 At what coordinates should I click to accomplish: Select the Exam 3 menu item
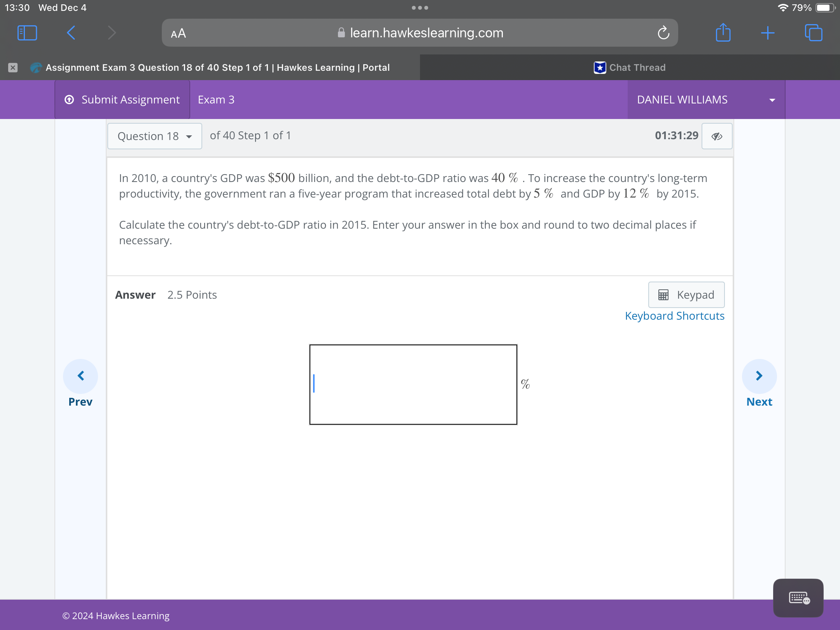click(216, 100)
